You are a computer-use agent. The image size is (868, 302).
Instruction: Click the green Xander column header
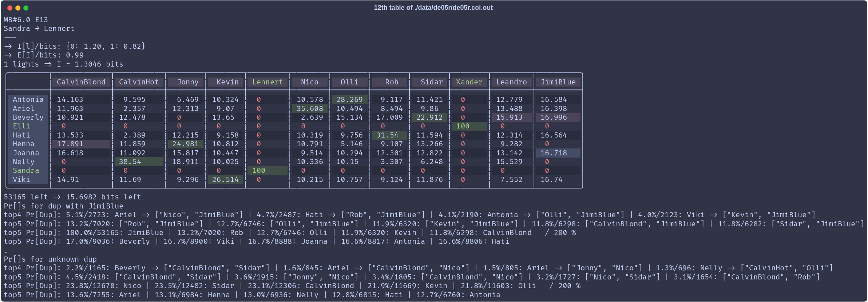pos(469,82)
